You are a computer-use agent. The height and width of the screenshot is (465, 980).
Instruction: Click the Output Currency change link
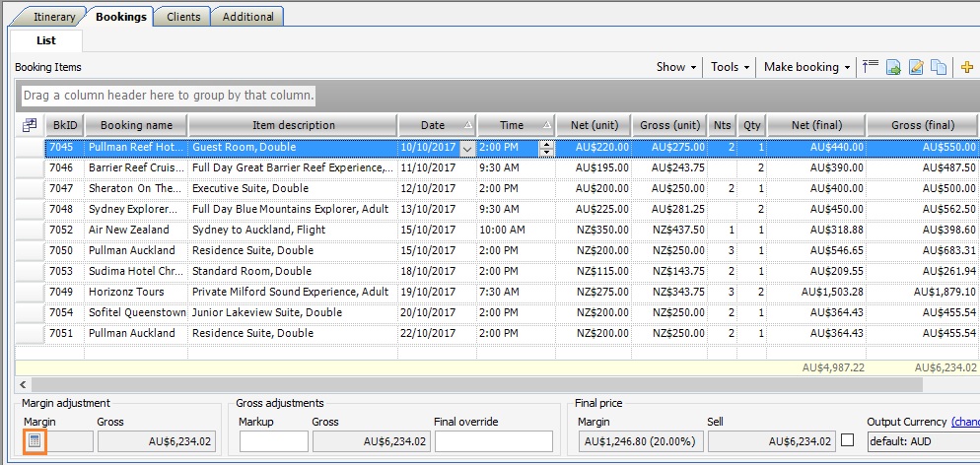[x=965, y=422]
